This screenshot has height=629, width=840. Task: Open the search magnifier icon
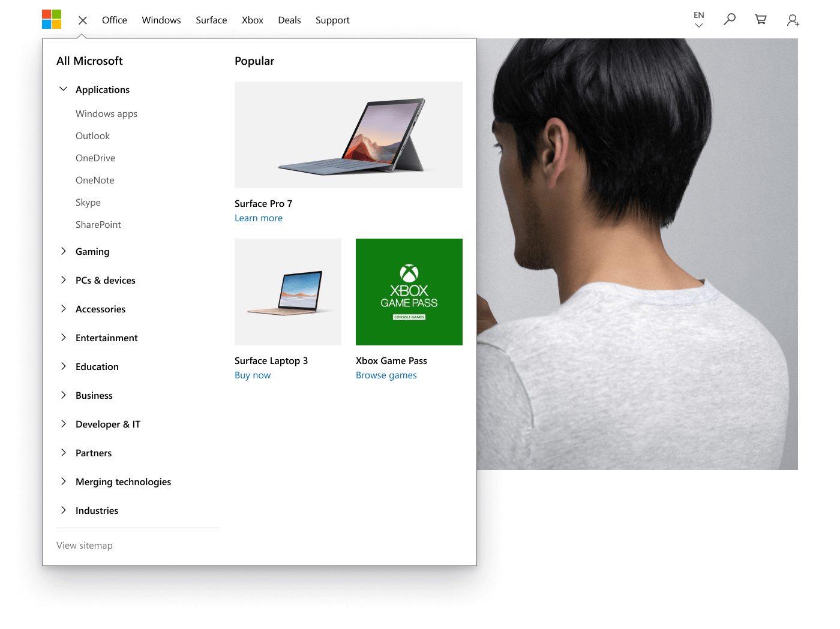[730, 20]
